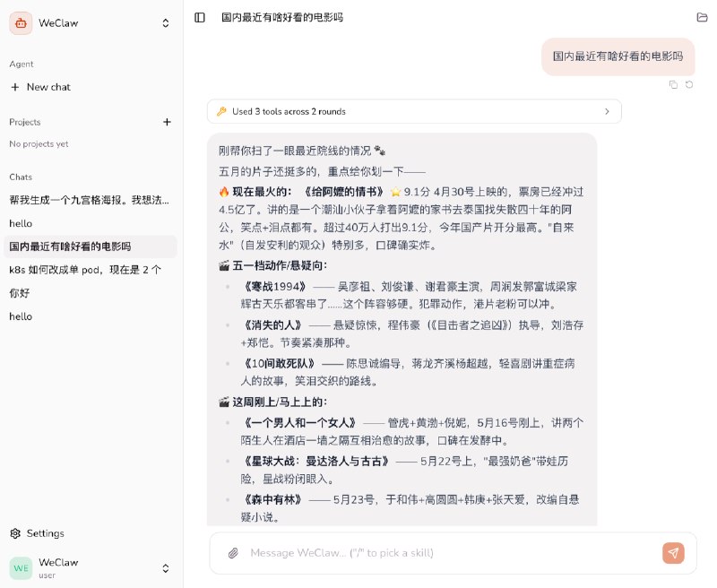The width and height of the screenshot is (717, 588).
Task: Retry the message with refresh icon
Action: (x=689, y=84)
